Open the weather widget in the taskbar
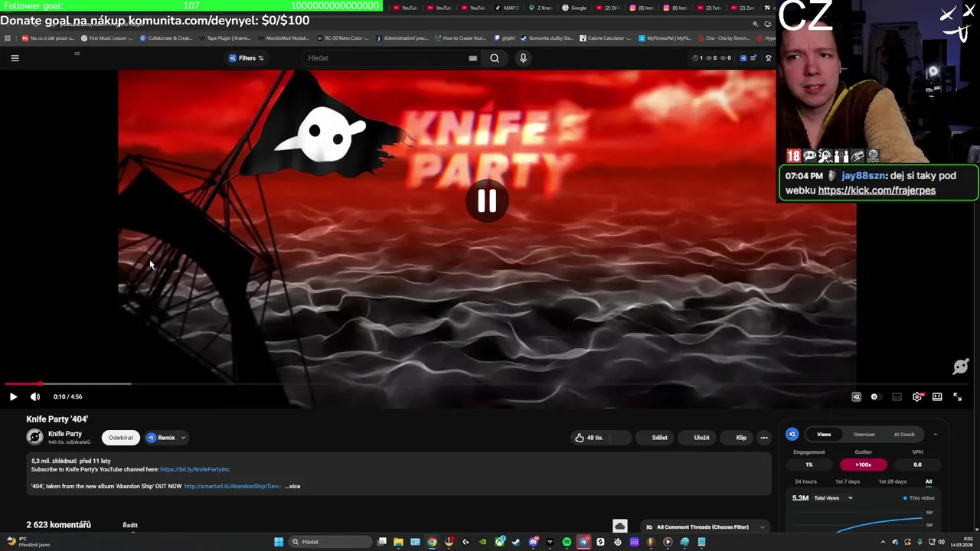The image size is (980, 551). [x=27, y=542]
